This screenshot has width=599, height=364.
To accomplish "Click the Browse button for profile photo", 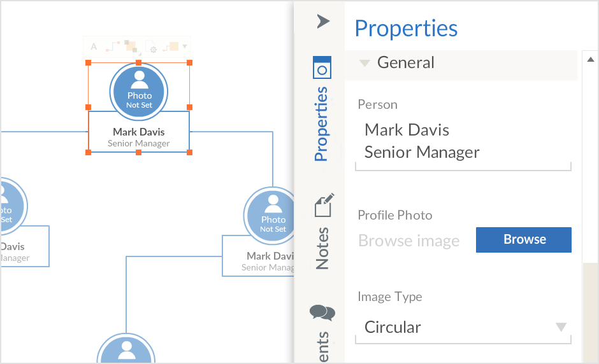I will (x=524, y=240).
